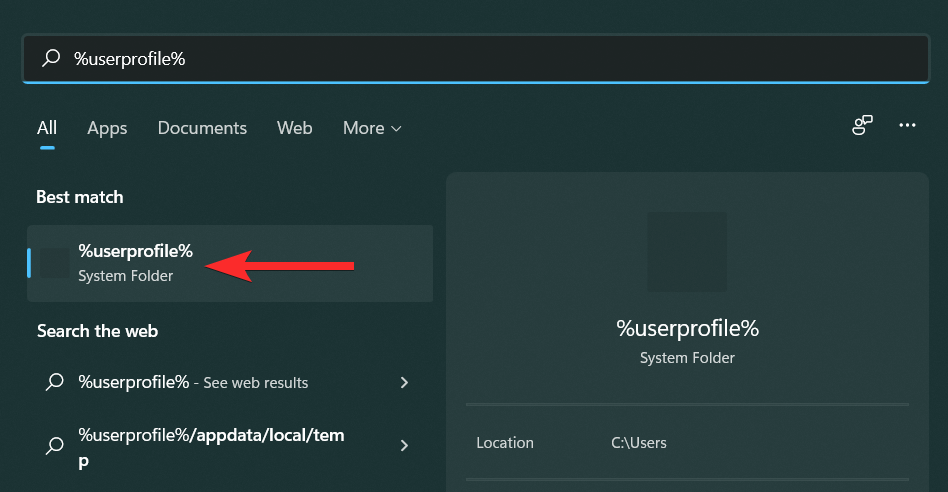Click the search icon beside the appdata/local/temp suggestion
This screenshot has height=492, width=948.
(56, 446)
